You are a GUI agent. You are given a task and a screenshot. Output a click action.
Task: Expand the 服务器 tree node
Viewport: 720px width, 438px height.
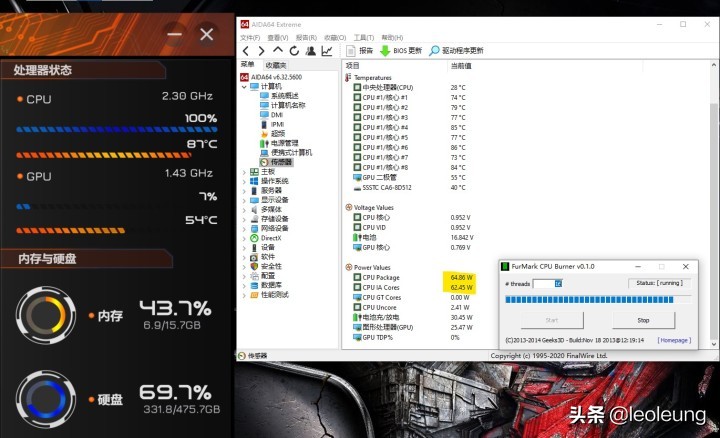(244, 191)
